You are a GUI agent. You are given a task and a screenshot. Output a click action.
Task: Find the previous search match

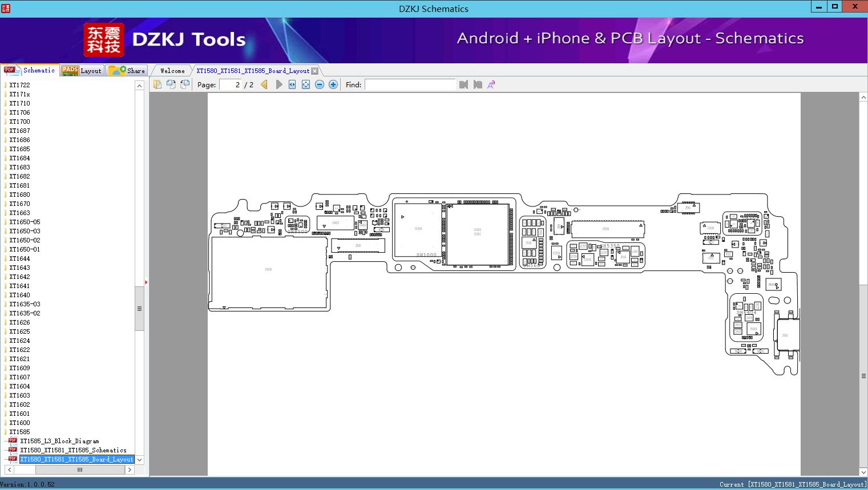(463, 84)
